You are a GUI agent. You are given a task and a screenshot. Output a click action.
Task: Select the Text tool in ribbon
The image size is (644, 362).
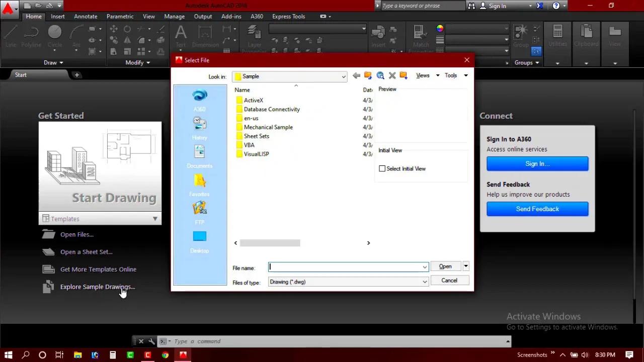click(x=181, y=36)
